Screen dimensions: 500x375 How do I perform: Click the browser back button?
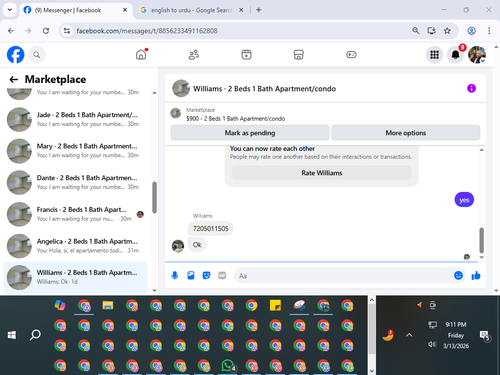11,31
